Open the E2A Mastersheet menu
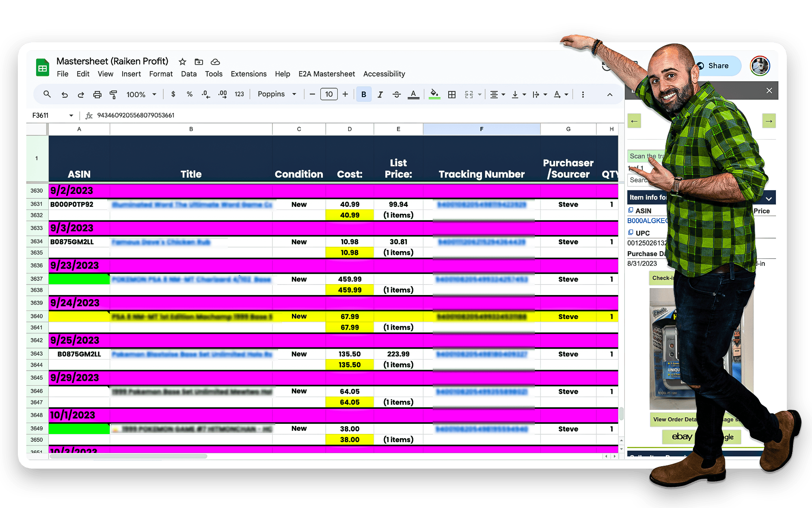This screenshot has width=812, height=508. 326,74
